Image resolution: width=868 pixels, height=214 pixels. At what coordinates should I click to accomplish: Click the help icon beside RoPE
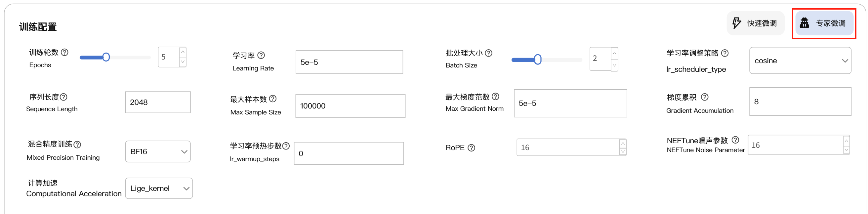point(472,148)
